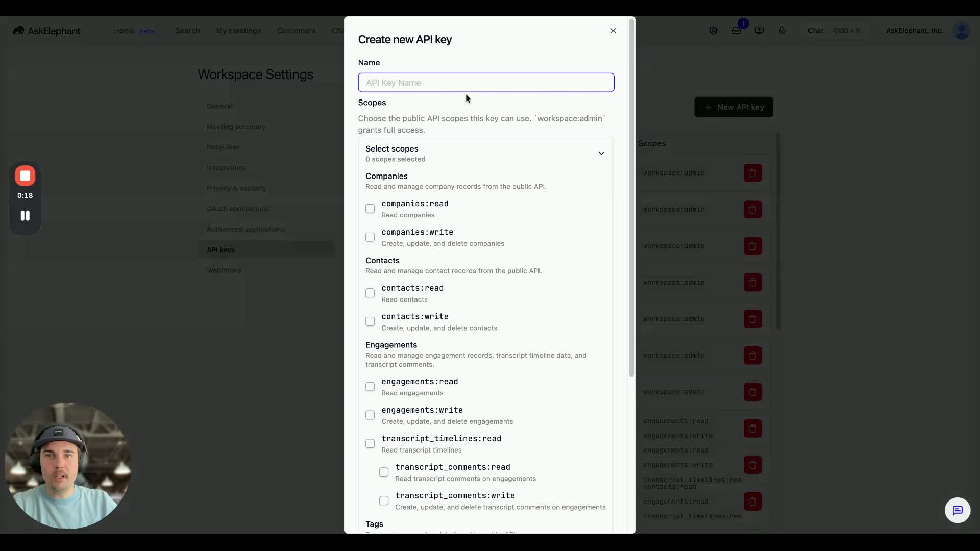Tick the engagements:write scope checkbox

pos(370,415)
